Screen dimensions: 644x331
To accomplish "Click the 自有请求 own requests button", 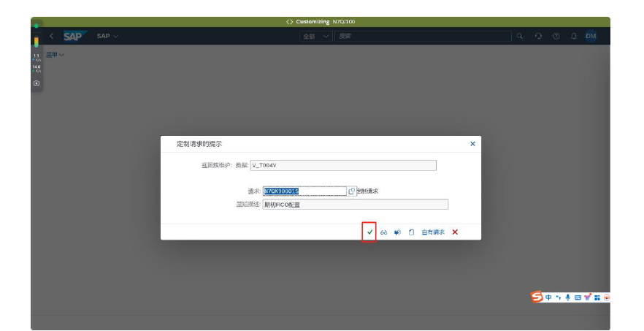I will point(433,232).
